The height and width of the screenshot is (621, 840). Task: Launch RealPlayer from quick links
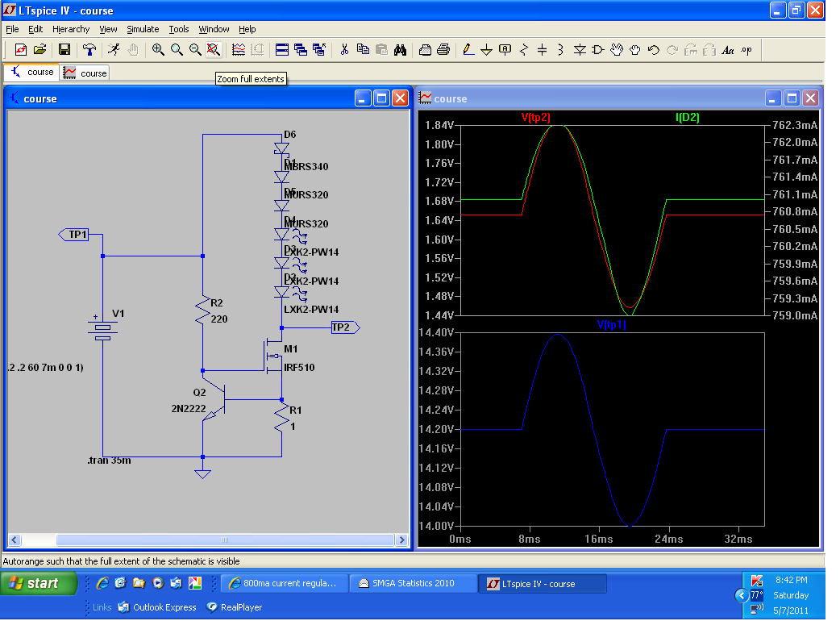point(235,607)
